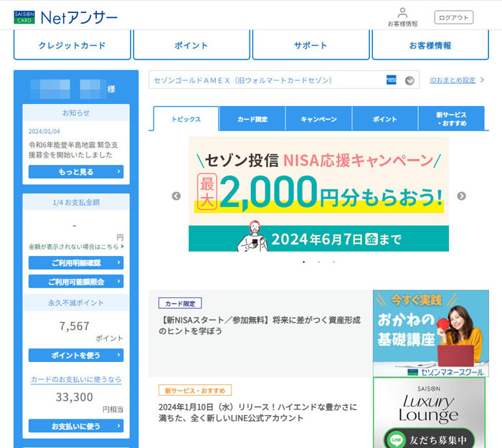Advance banner with right arrow
This screenshot has height=448, width=502.
[x=461, y=196]
